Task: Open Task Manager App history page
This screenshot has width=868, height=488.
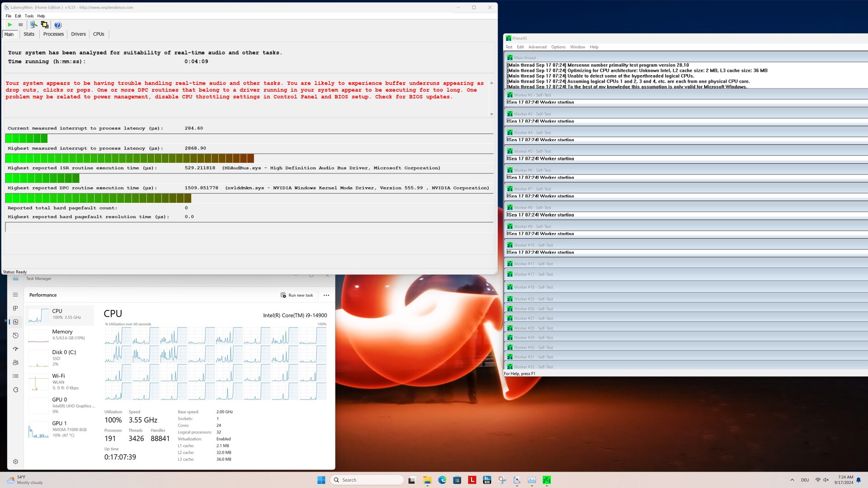Action: [x=15, y=335]
